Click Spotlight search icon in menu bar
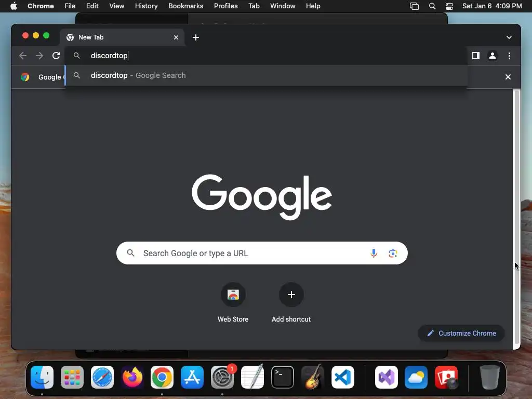The width and height of the screenshot is (532, 399). (x=432, y=6)
